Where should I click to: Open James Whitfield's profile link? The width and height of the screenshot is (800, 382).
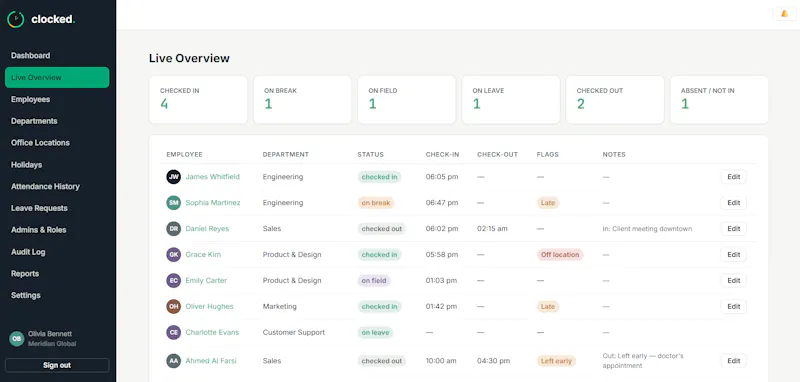pyautogui.click(x=212, y=177)
